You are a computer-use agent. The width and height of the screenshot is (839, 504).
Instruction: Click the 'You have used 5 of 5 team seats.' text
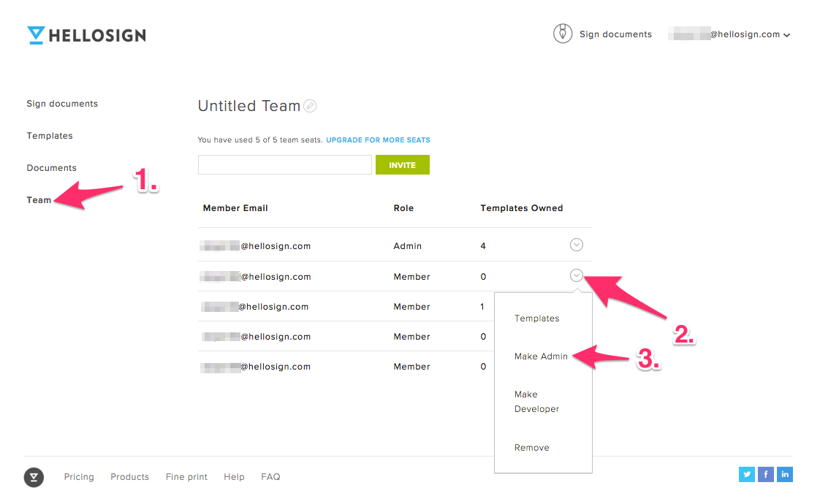260,140
